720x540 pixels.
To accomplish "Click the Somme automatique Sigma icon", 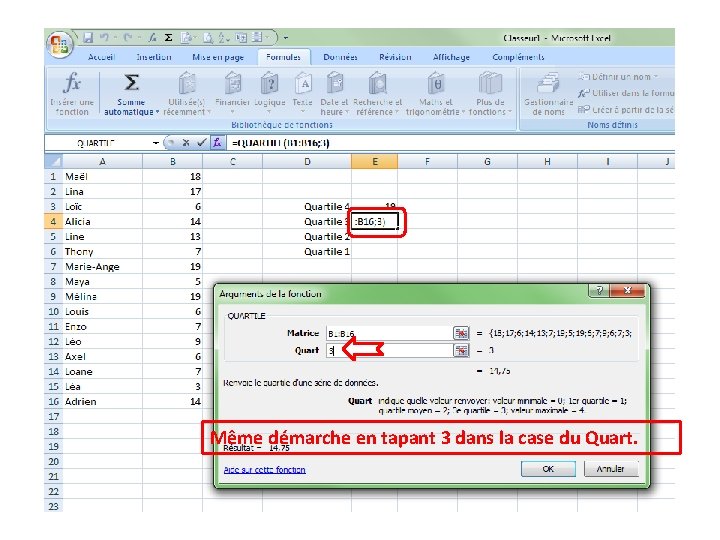I will (x=131, y=83).
